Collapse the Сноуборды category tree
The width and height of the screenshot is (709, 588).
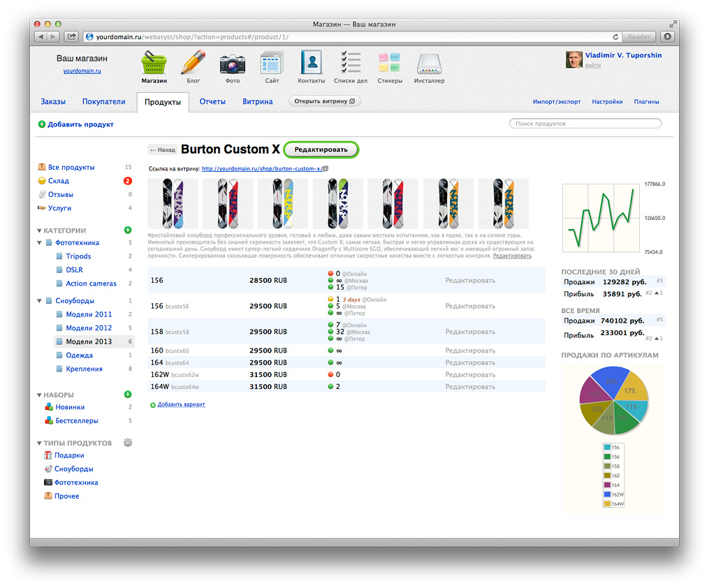[39, 300]
